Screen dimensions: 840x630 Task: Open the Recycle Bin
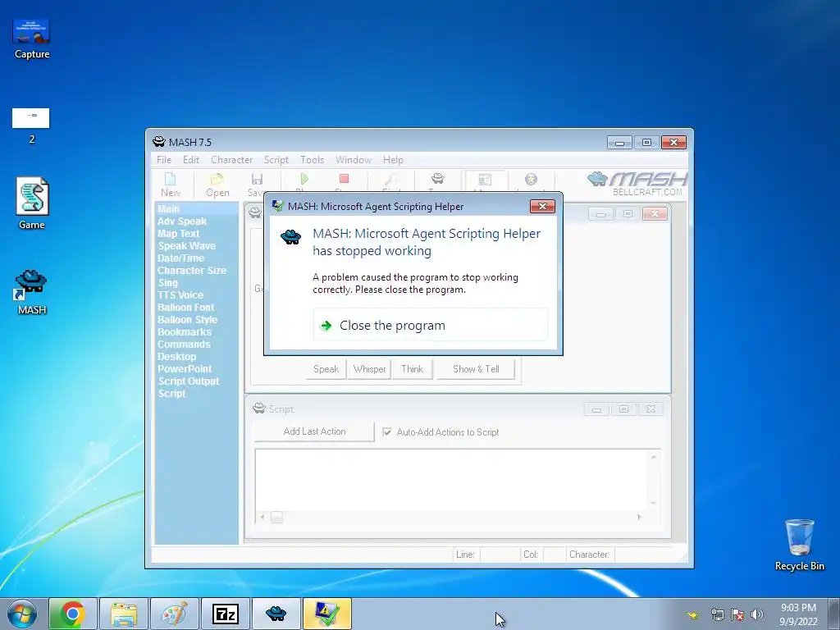click(x=799, y=545)
